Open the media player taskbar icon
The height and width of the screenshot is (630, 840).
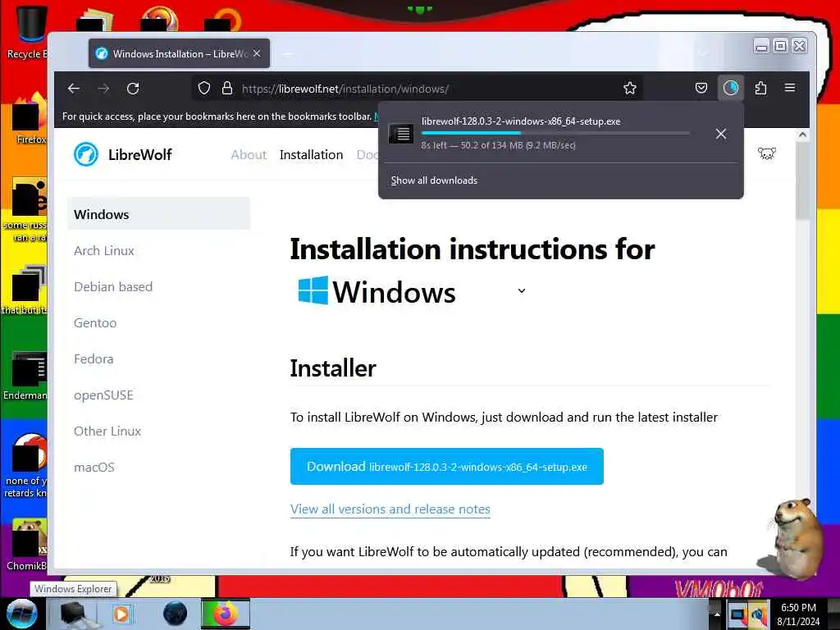pos(121,614)
